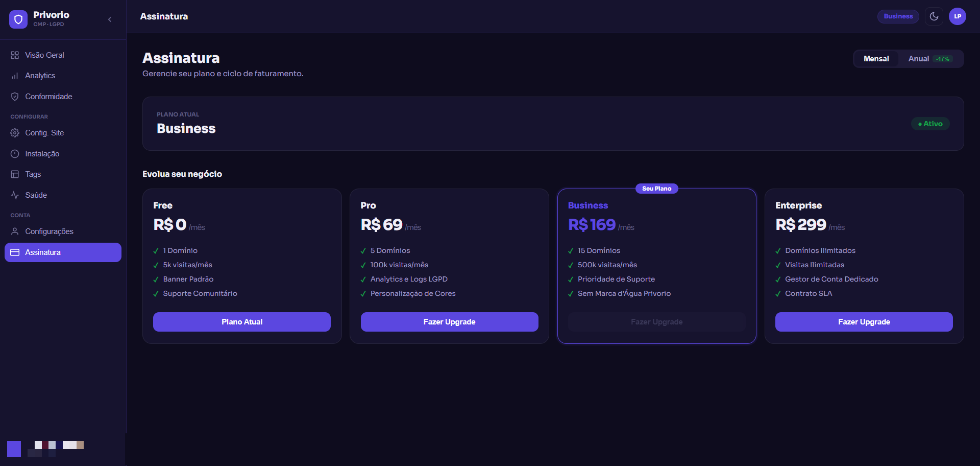Viewport: 980px width, 466px height.
Task: Open the Saúde menu item
Action: click(63, 195)
